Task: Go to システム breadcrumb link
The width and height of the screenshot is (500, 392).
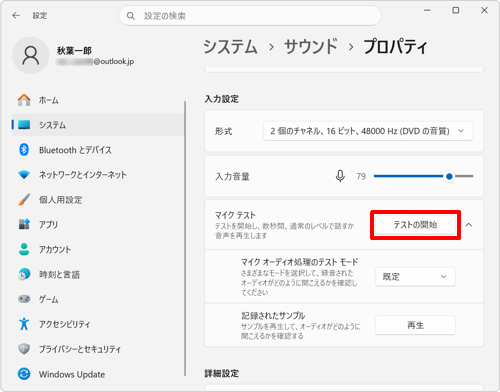Action: pos(230,46)
